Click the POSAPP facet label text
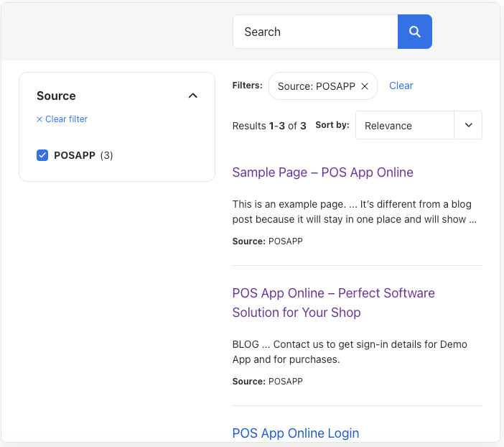Image resolution: width=504 pixels, height=447 pixels. pyautogui.click(x=75, y=155)
